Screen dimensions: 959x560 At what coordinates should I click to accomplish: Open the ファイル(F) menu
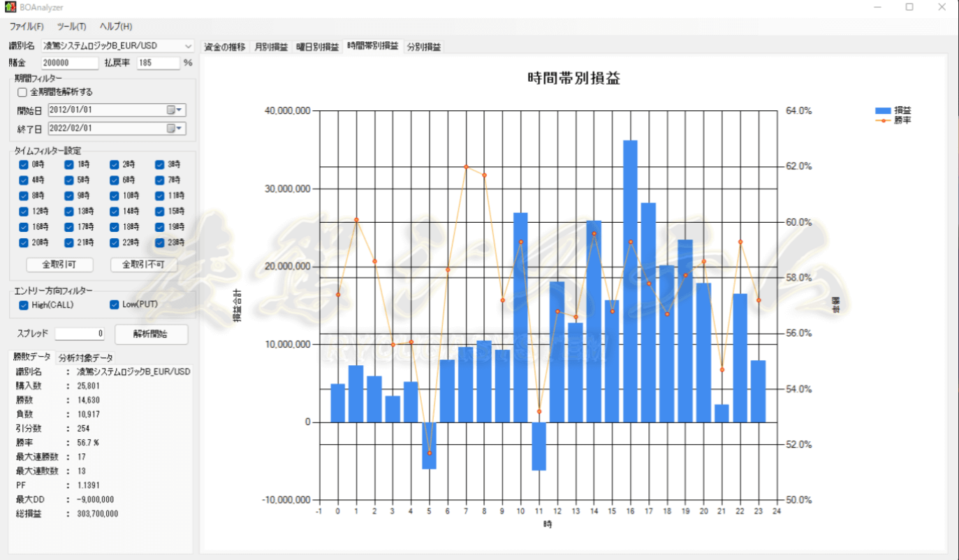point(27,27)
